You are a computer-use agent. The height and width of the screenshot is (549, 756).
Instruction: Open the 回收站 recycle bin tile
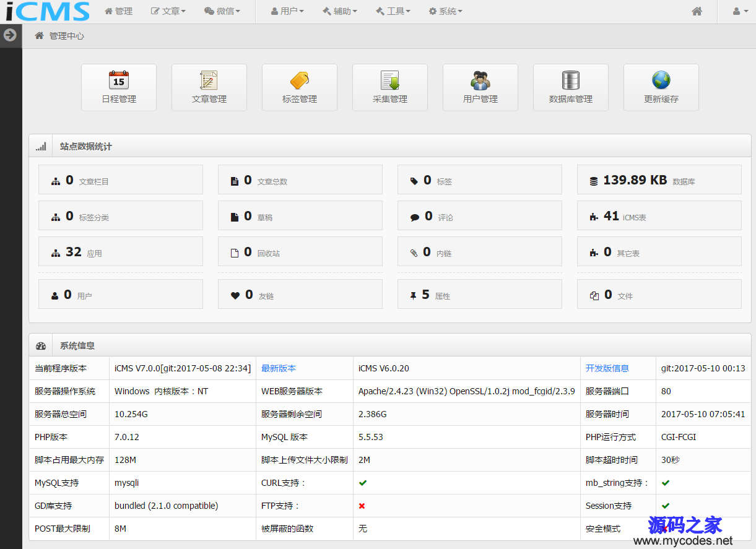[x=300, y=251]
